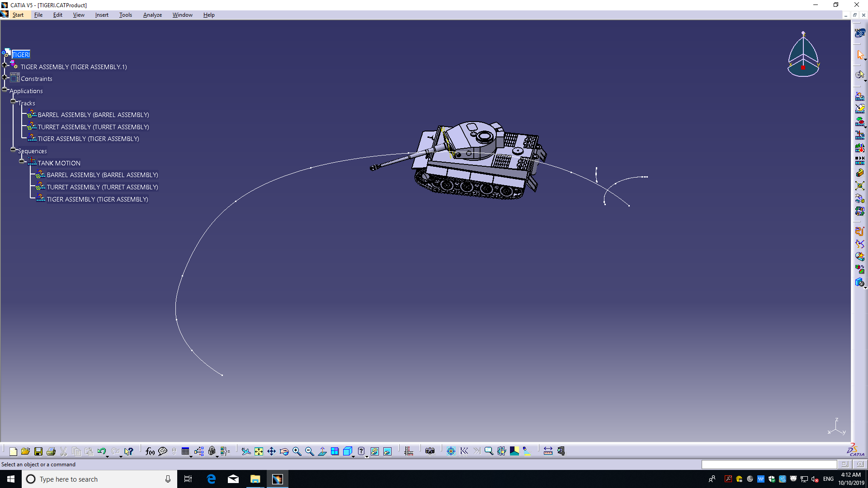Select the Fit All In view icon

tap(259, 451)
